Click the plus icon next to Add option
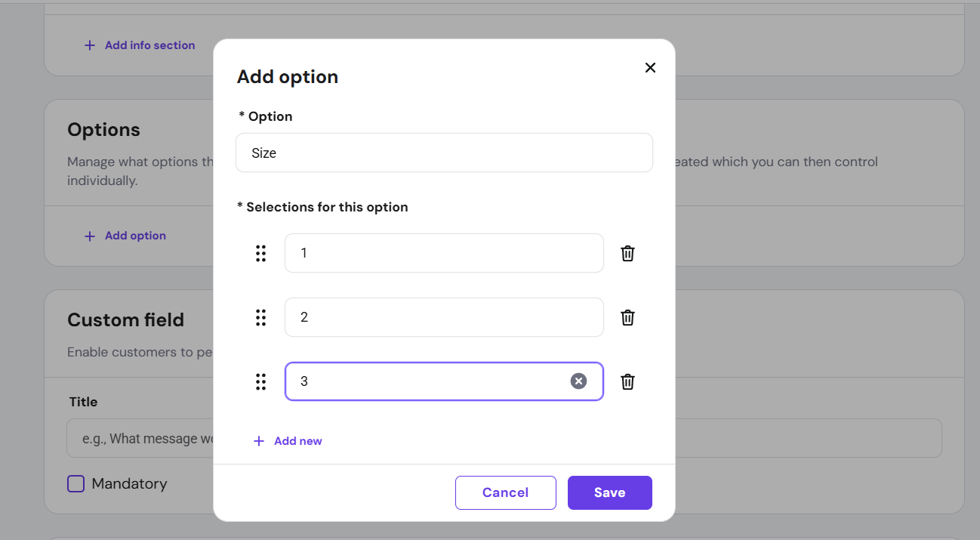Image resolution: width=980 pixels, height=540 pixels. 89,235
